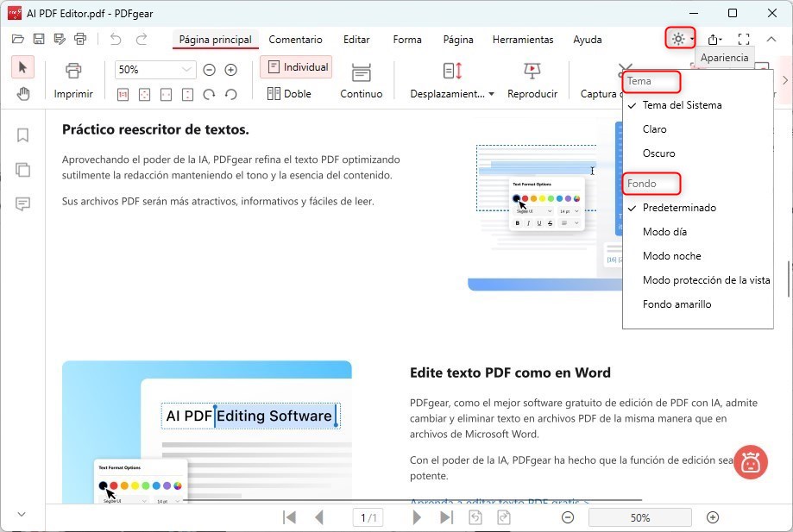Click next view icon in bottom bar
Screen dimensions: 793x532
point(504,517)
